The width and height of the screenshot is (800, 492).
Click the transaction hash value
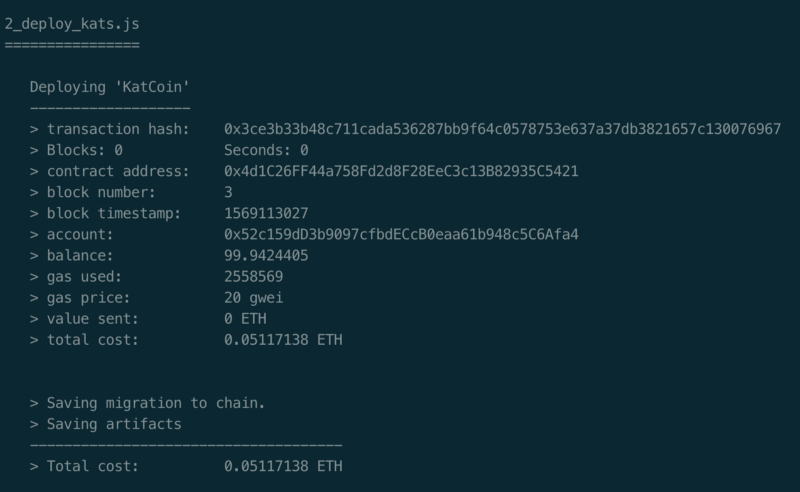(503, 129)
